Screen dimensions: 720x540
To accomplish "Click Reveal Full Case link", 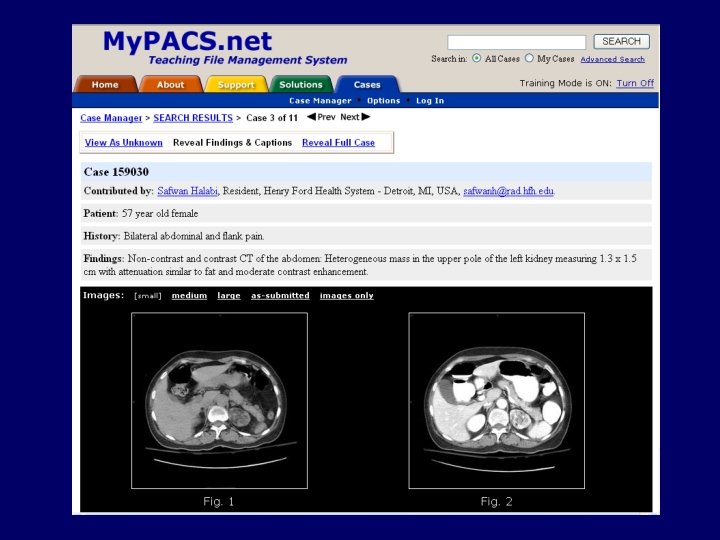I will 338,142.
